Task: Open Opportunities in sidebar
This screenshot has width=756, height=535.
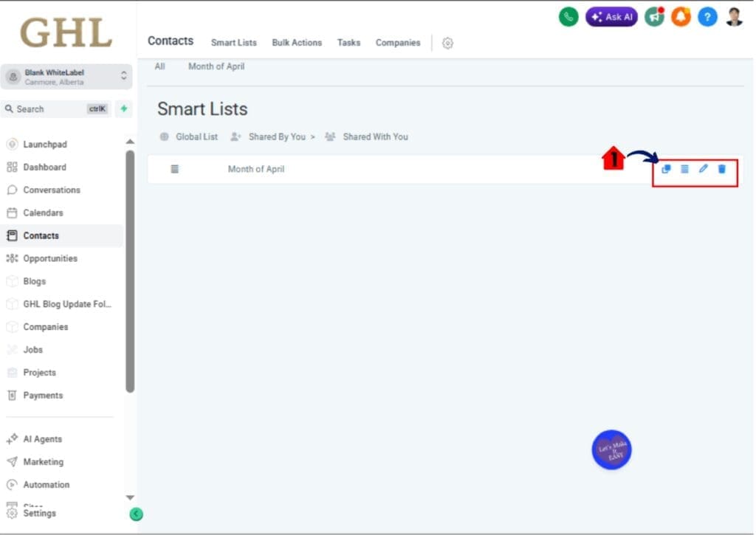Action: [50, 258]
